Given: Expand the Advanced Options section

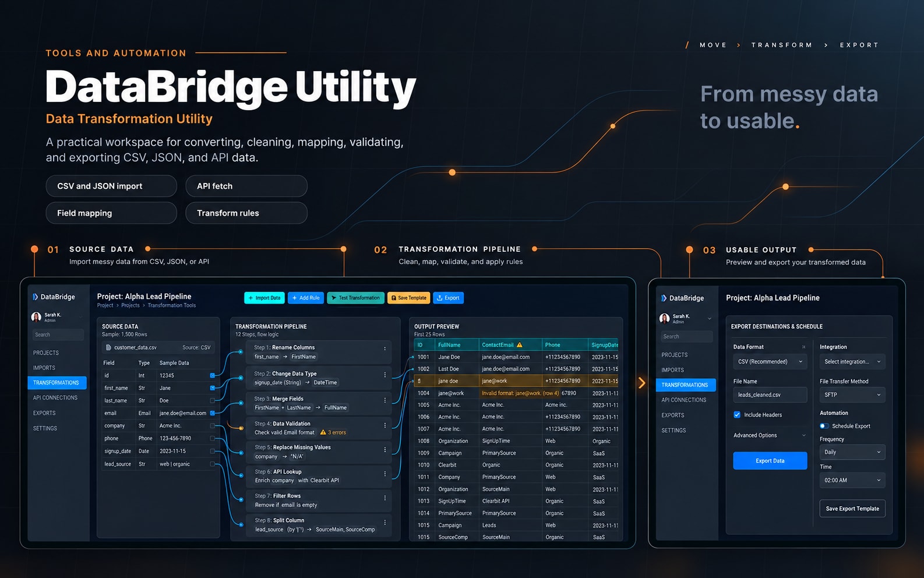Looking at the screenshot, I should click(x=770, y=435).
